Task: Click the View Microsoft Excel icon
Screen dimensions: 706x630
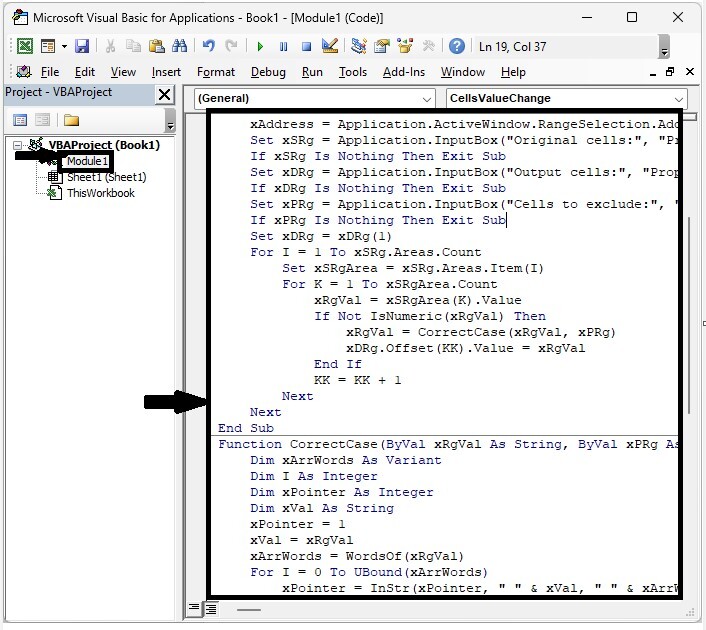Action: pos(24,46)
